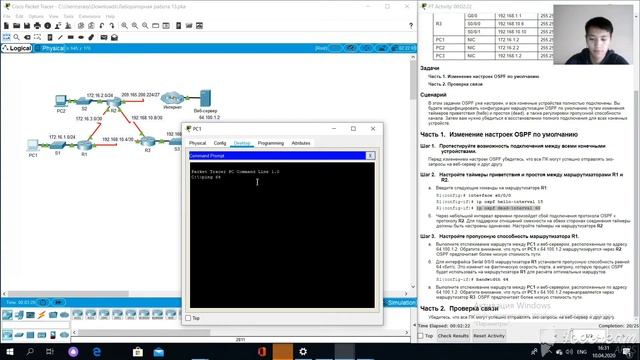Image resolution: width=640 pixels, height=360 pixels.
Task: Switch to Physical workspace view
Action: (49, 48)
